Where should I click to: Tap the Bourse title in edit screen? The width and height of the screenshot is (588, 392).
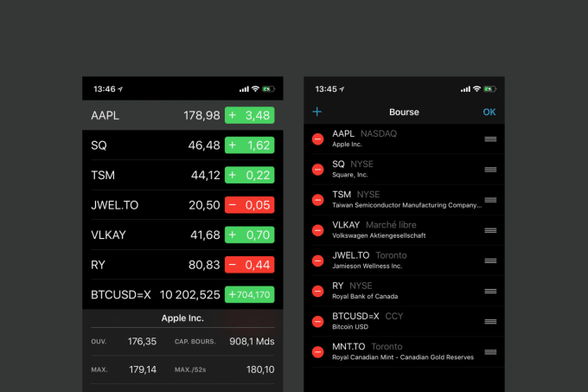point(404,112)
